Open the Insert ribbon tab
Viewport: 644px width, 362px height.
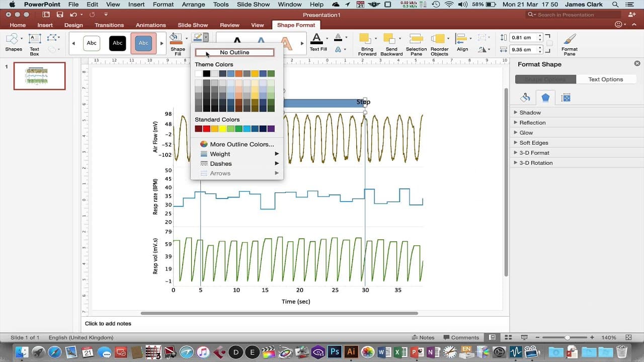tap(45, 25)
